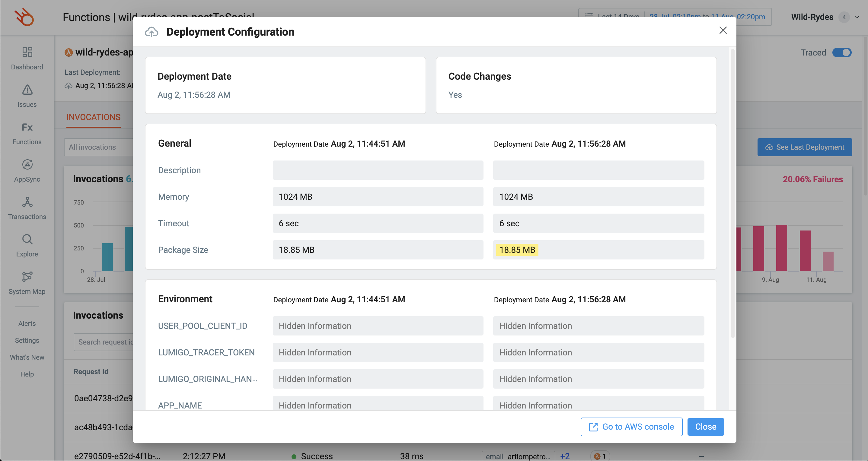This screenshot has height=461, width=868.
Task: Click the See Last Deployment button
Action: coord(804,147)
